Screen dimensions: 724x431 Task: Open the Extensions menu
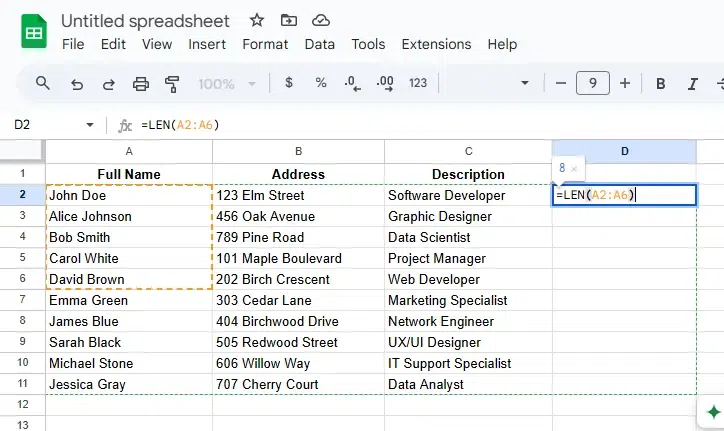pos(436,44)
